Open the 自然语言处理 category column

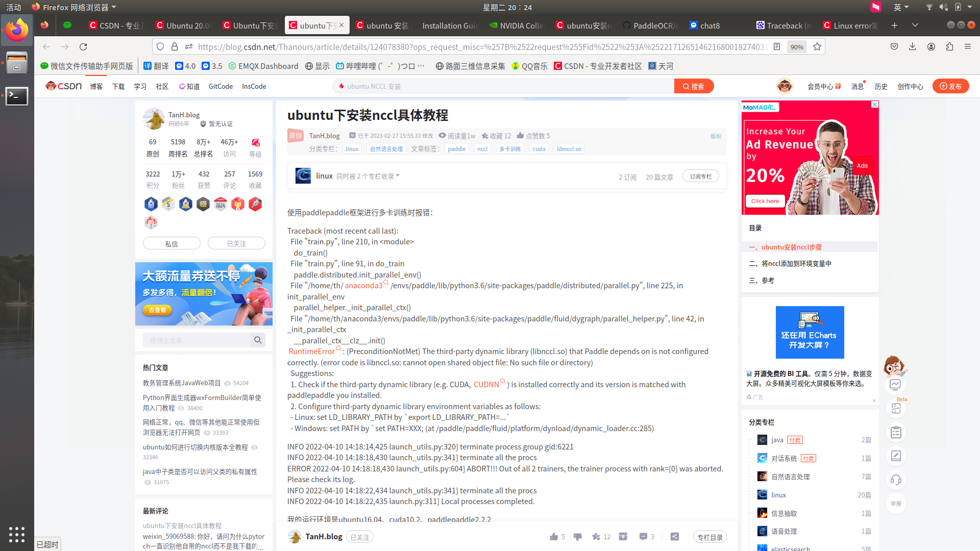click(x=790, y=477)
